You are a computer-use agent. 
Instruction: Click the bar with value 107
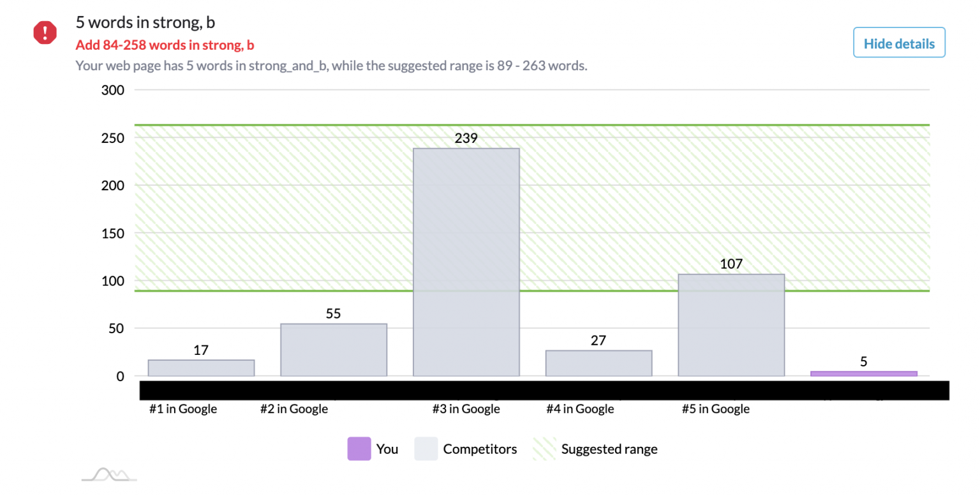coord(731,325)
